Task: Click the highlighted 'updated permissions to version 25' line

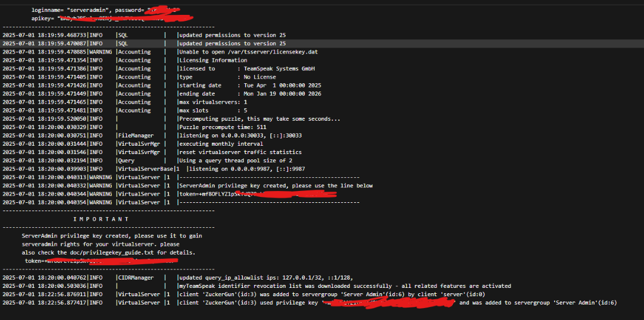Action: point(233,43)
